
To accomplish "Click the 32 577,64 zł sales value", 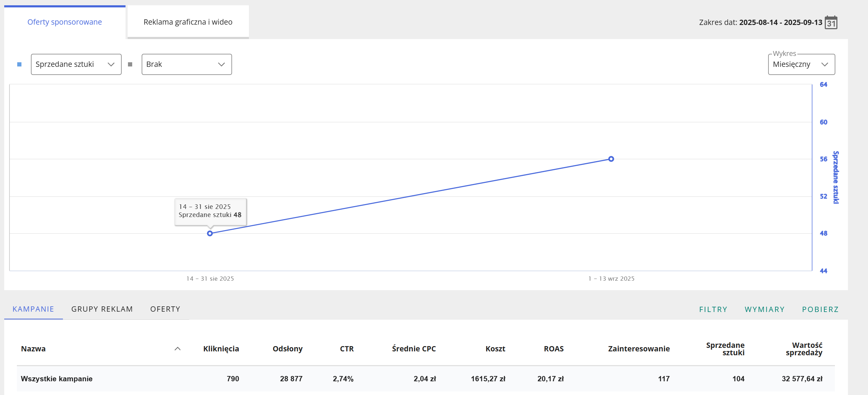I will 802,379.
